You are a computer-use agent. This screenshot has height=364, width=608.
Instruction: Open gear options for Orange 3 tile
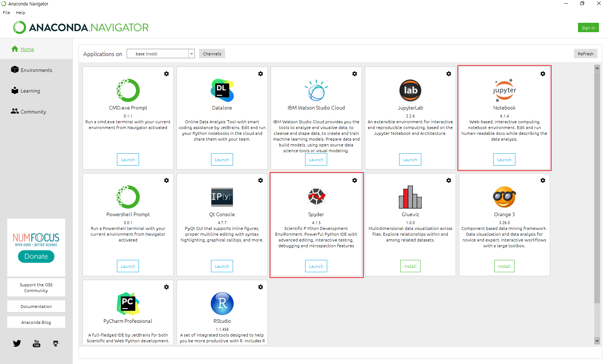click(543, 180)
